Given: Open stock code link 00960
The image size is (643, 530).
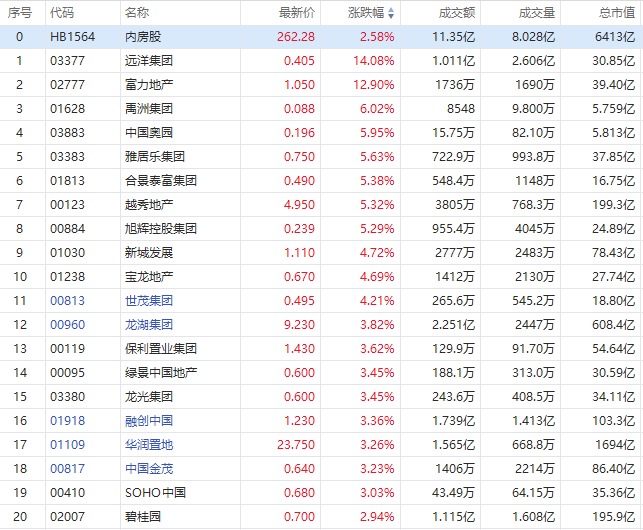Looking at the screenshot, I should click(x=67, y=324).
